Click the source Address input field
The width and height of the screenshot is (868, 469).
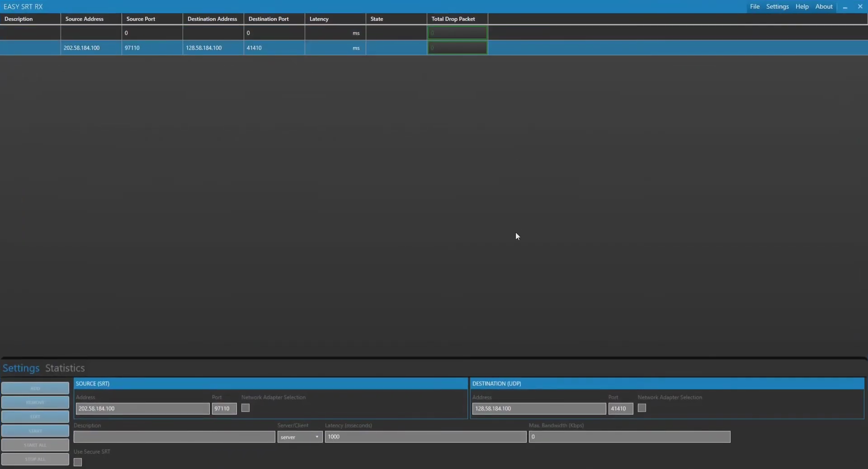pos(142,408)
